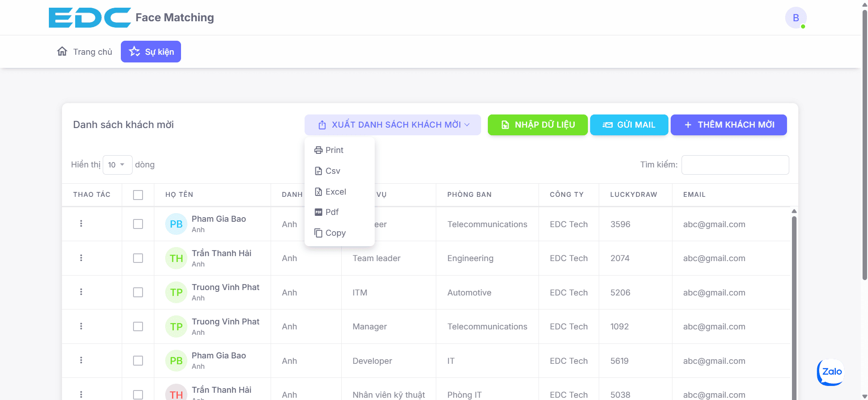This screenshot has width=868, height=400.
Task: Click TP avatar in the Automotive row
Action: point(176,292)
